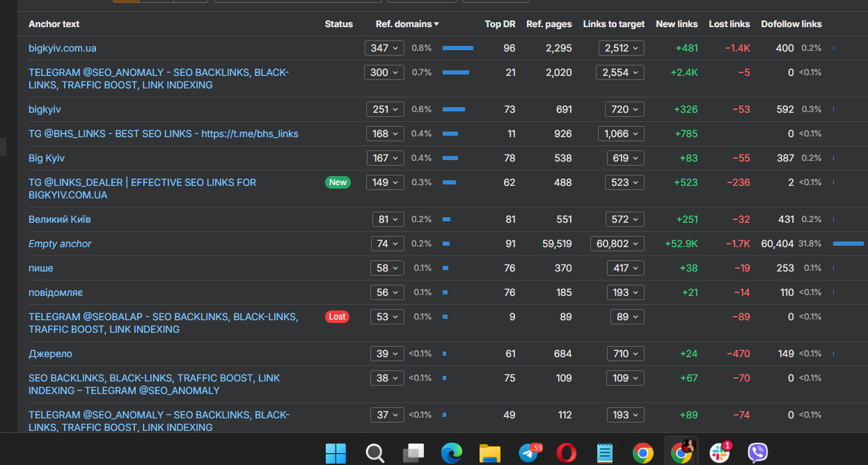This screenshot has width=868, height=465.
Task: Open the Chrome icon without profile avatar
Action: [x=643, y=454]
